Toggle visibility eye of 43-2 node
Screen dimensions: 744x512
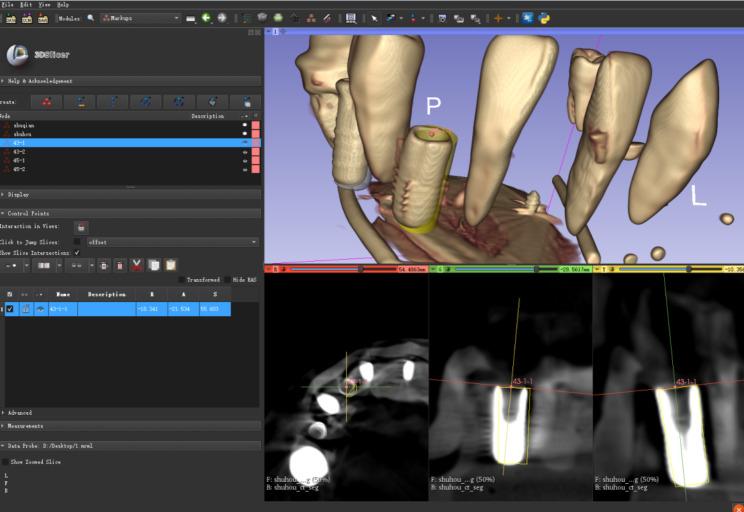(245, 152)
